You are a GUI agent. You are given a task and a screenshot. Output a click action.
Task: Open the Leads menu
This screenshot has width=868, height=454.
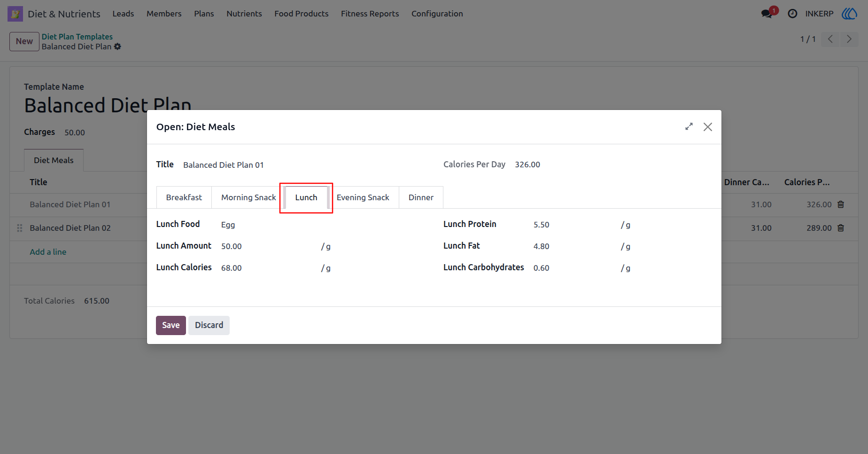(123, 14)
